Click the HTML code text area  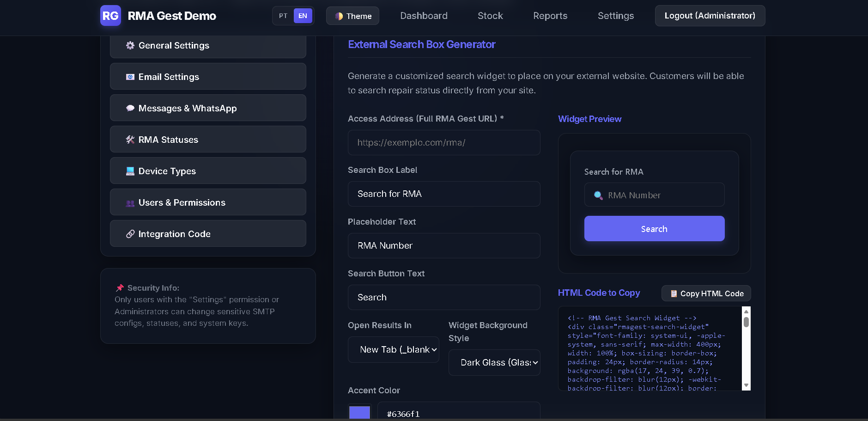(x=649, y=348)
